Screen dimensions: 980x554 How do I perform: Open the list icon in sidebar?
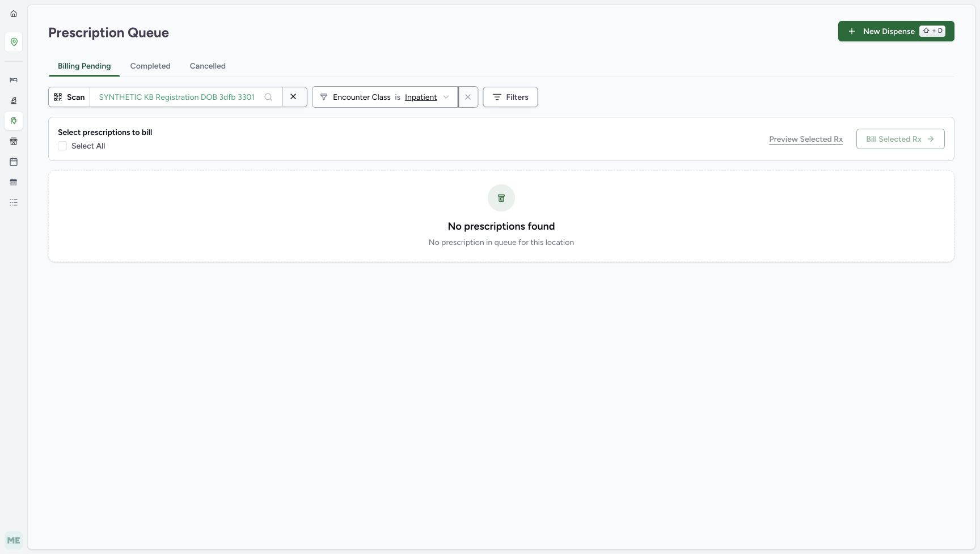[x=14, y=202]
